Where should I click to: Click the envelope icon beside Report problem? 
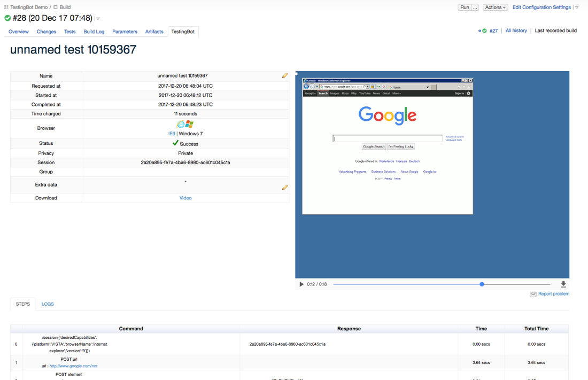(x=533, y=294)
